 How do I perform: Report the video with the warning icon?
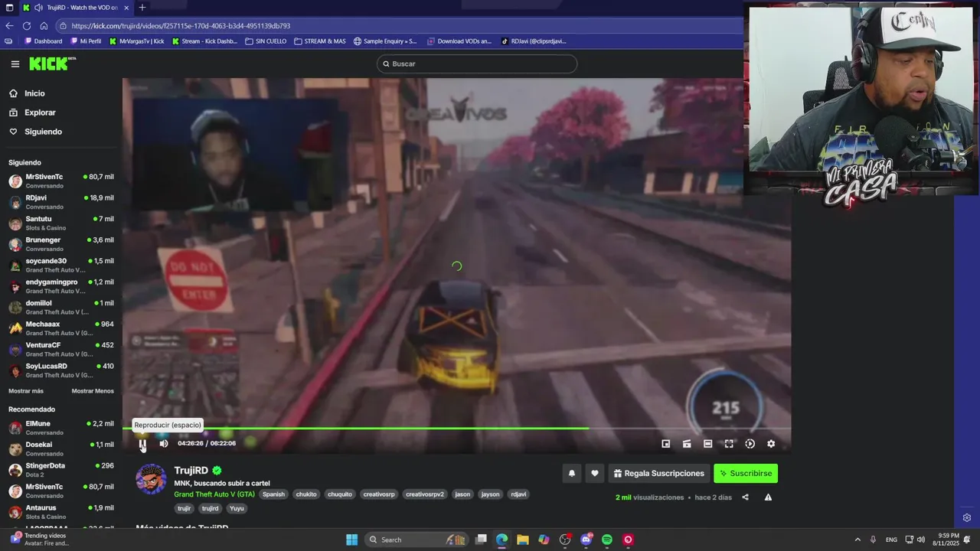pyautogui.click(x=768, y=497)
